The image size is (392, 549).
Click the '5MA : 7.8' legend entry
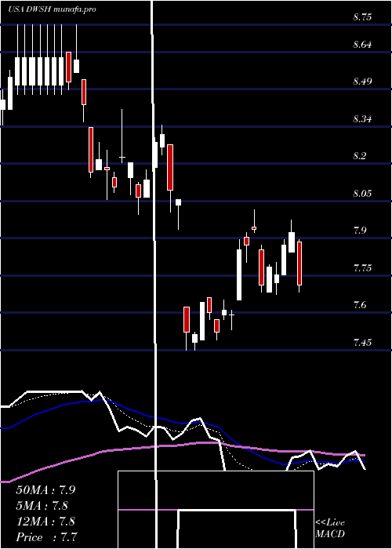click(x=42, y=506)
